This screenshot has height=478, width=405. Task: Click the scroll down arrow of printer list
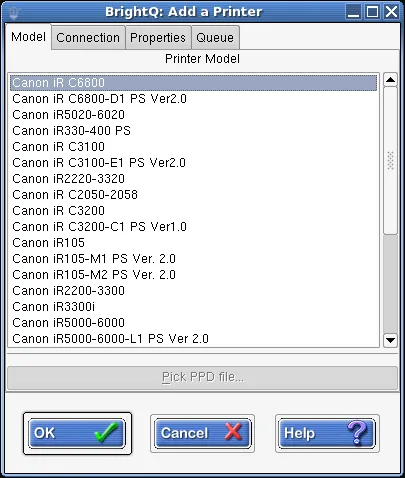[x=390, y=340]
